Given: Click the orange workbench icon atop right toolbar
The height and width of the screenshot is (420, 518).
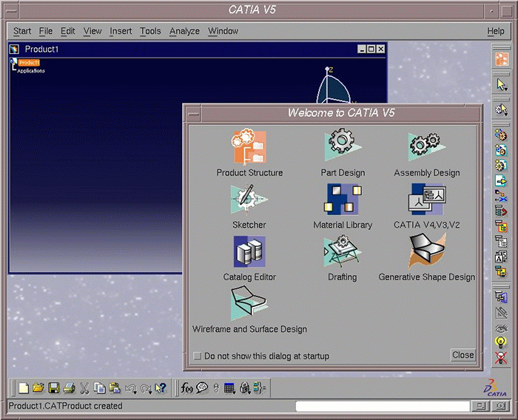Looking at the screenshot, I should coord(502,60).
